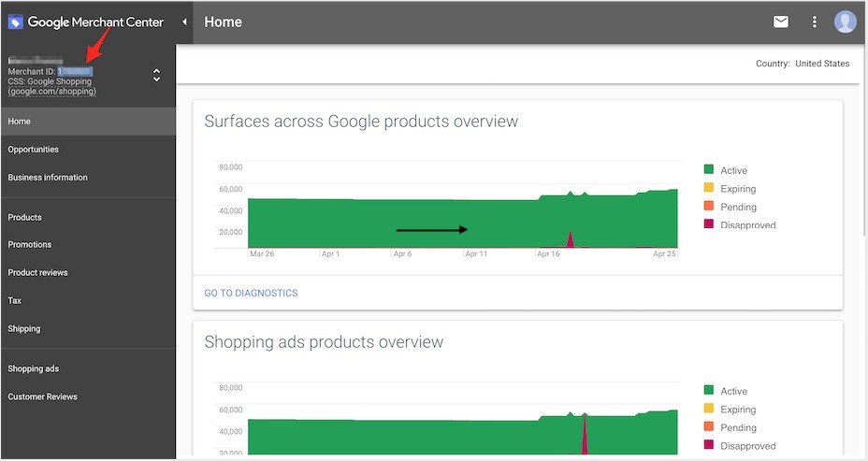Click the Disapproved legend swatch in Shopping ads chart
This screenshot has width=868, height=461.
point(709,444)
